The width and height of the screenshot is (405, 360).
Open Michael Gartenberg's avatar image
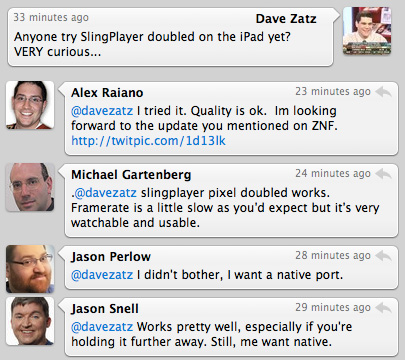pyautogui.click(x=30, y=187)
